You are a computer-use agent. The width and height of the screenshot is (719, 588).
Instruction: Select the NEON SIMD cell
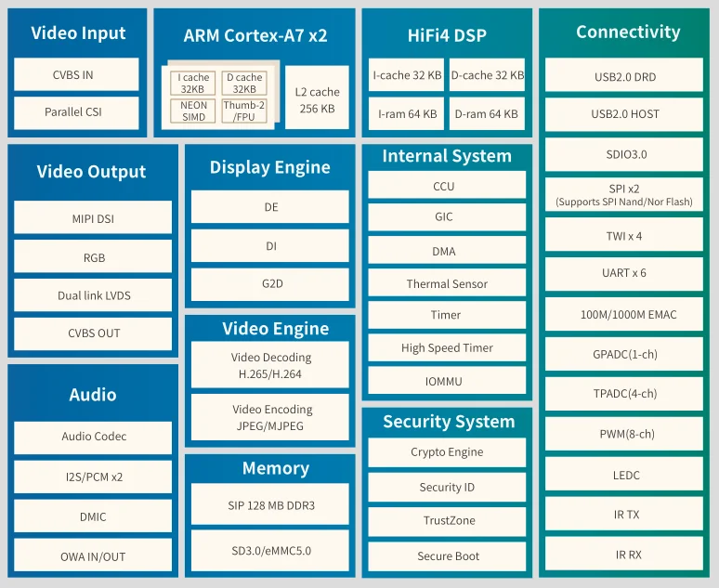(193, 111)
